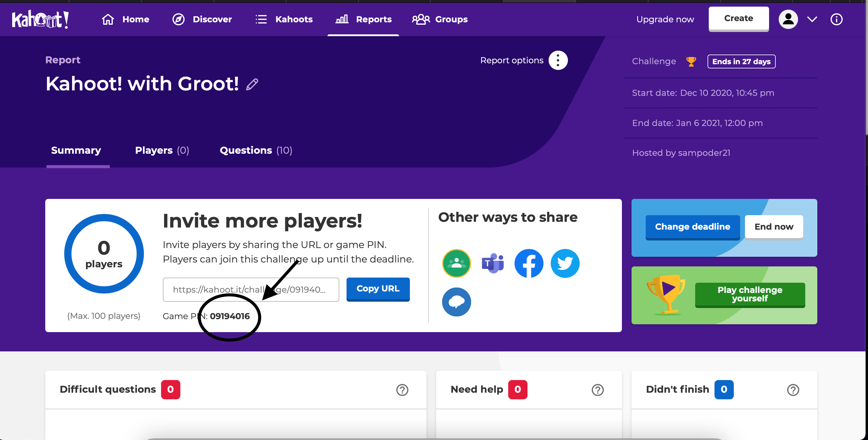Select the Reports menu item
The width and height of the screenshot is (868, 440).
[x=363, y=19]
